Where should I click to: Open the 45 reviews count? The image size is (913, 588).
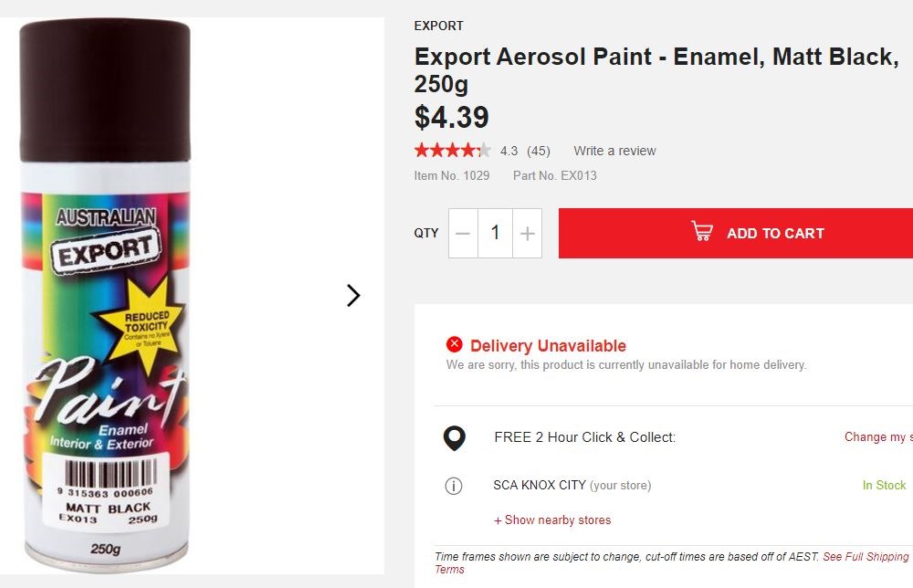(539, 151)
